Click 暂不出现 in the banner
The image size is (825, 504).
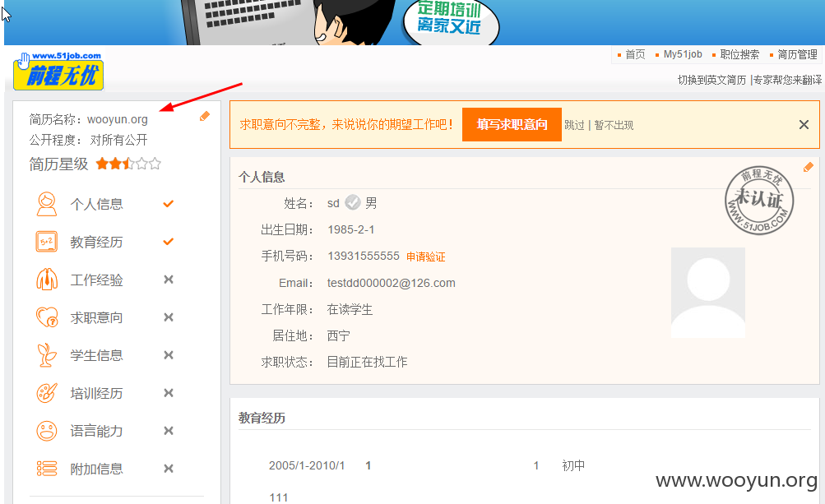pos(614,125)
